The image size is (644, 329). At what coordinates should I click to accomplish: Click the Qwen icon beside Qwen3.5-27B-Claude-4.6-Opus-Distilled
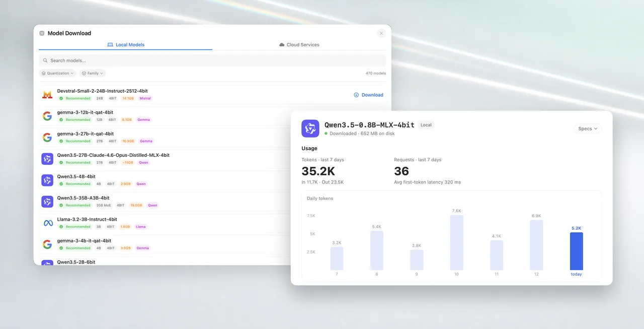pos(47,159)
